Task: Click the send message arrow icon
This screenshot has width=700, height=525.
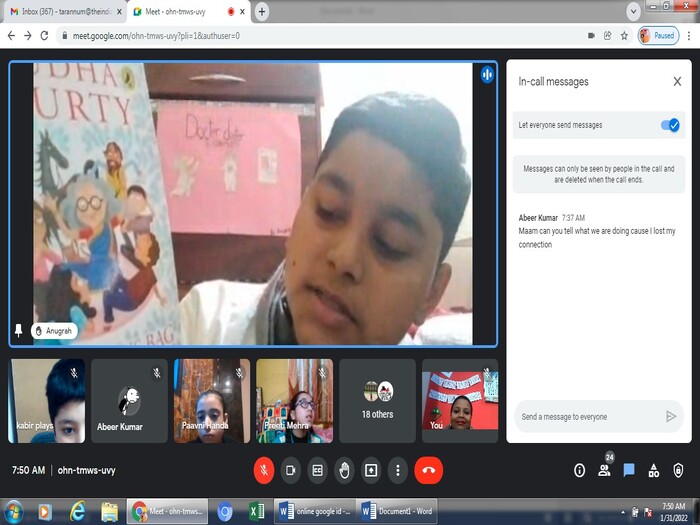Action: [671, 417]
